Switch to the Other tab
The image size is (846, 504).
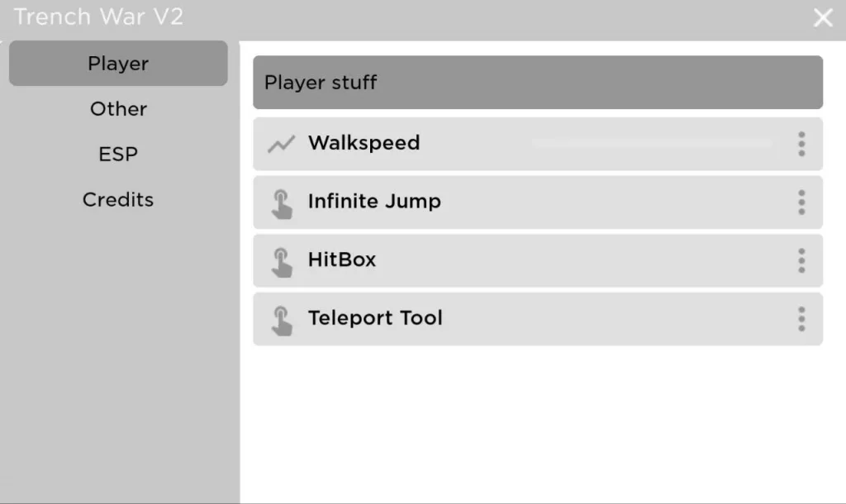point(117,108)
